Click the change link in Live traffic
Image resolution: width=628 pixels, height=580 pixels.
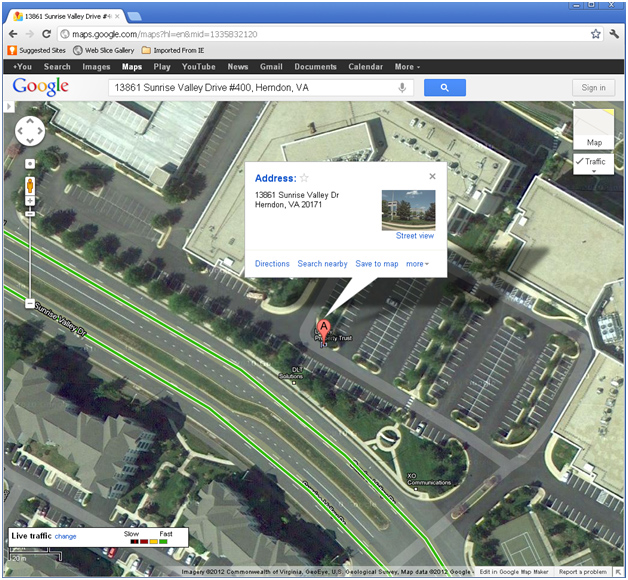(65, 536)
